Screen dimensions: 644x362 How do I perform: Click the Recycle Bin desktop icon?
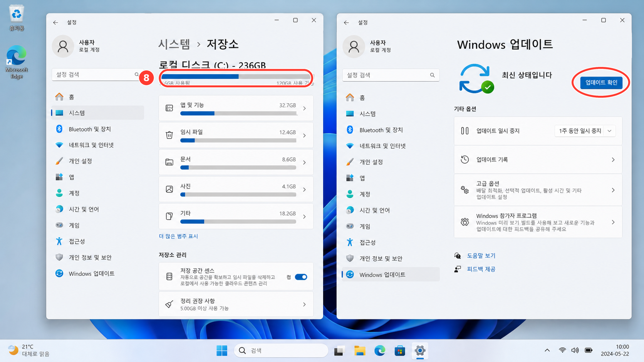pyautogui.click(x=17, y=18)
